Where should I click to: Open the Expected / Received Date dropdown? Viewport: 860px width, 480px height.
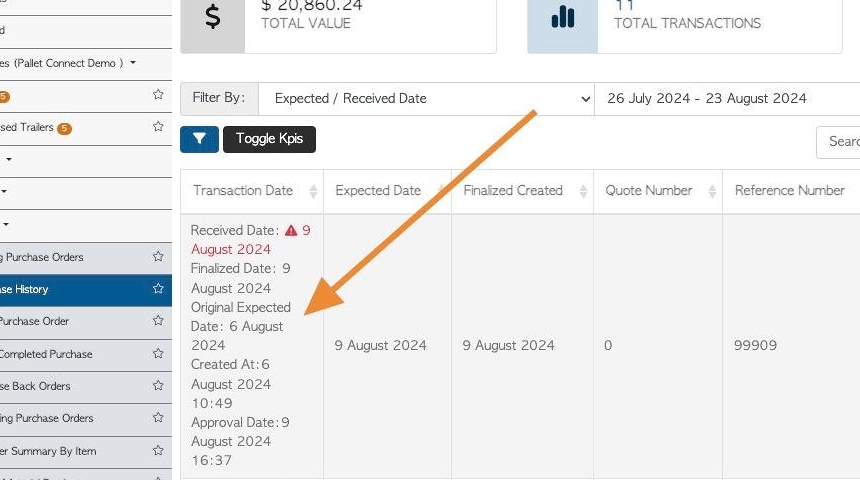427,99
